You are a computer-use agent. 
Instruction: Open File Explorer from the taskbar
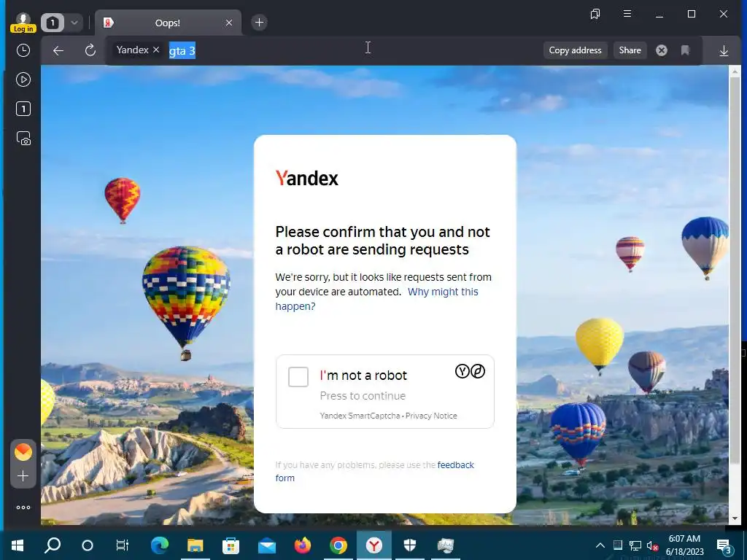tap(195, 545)
